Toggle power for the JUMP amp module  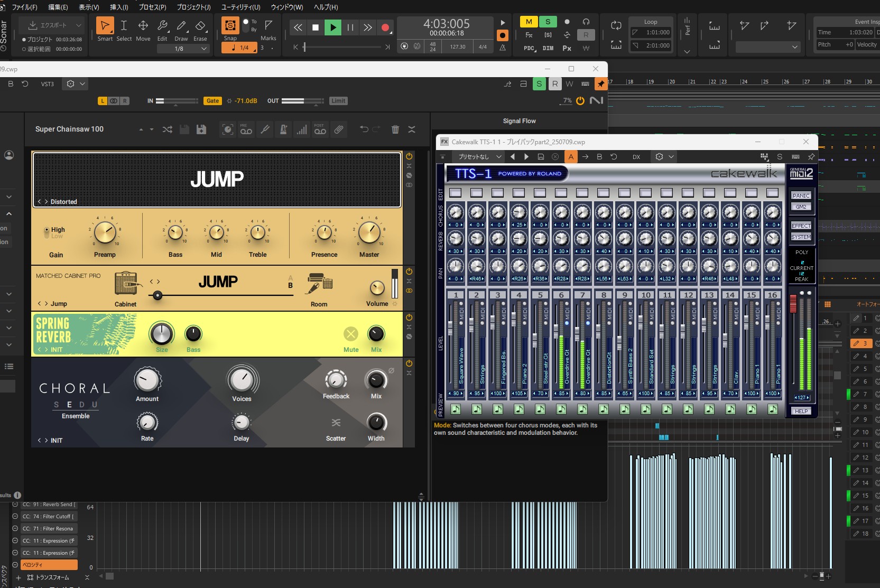(x=409, y=156)
